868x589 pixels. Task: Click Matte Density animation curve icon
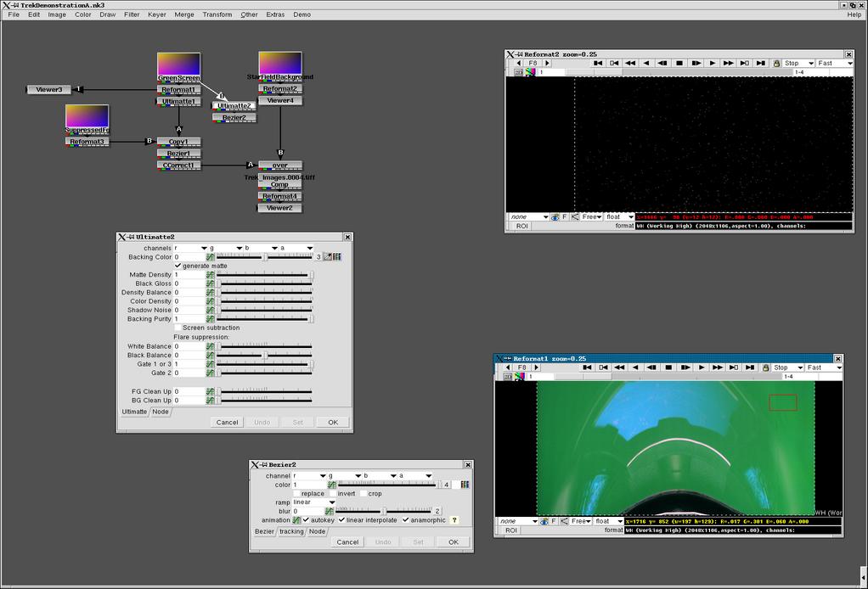pos(210,275)
